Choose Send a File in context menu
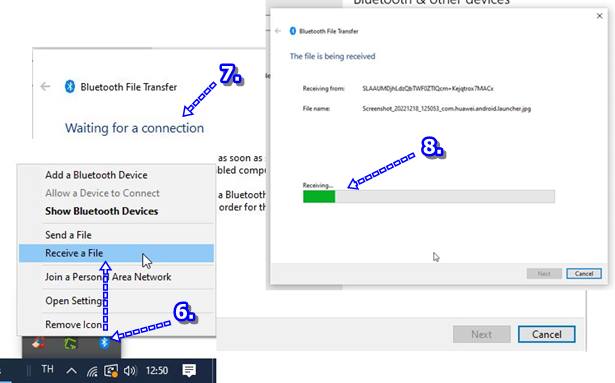This screenshot has width=615, height=383. 68,235
